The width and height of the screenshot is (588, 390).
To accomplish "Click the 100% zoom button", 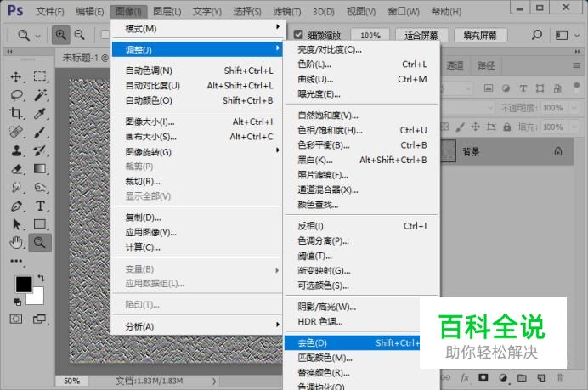I will coord(370,35).
